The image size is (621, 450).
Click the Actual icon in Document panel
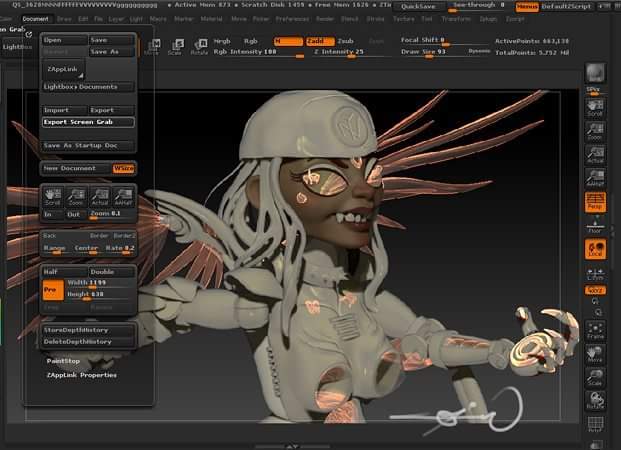(x=99, y=197)
